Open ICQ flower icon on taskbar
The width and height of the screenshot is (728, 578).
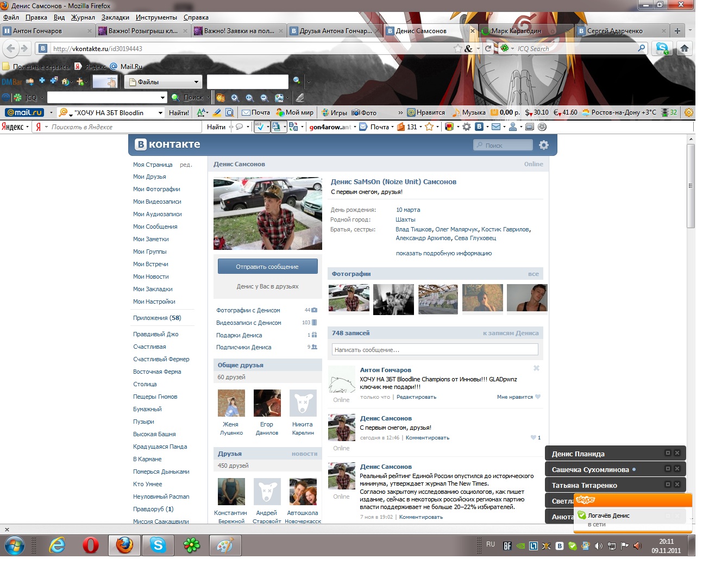pyautogui.click(x=191, y=545)
